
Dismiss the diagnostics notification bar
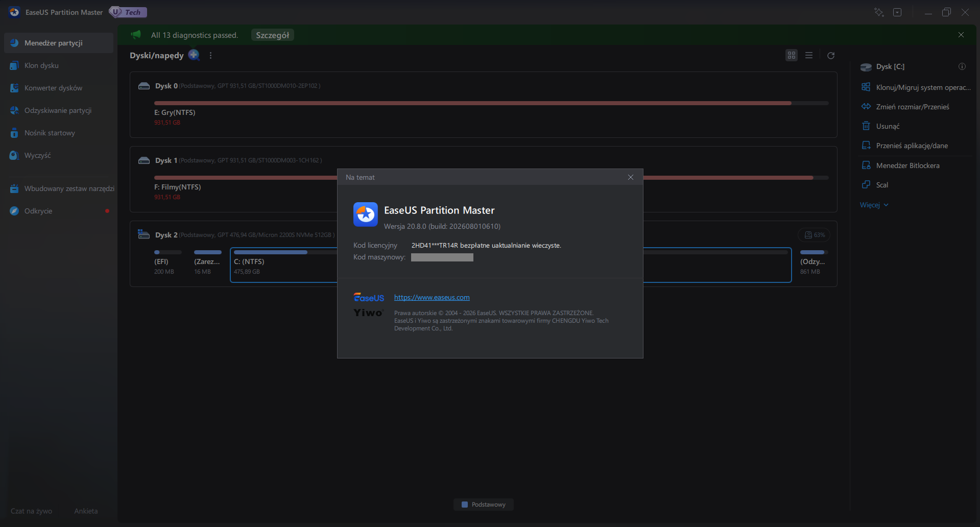click(x=961, y=35)
